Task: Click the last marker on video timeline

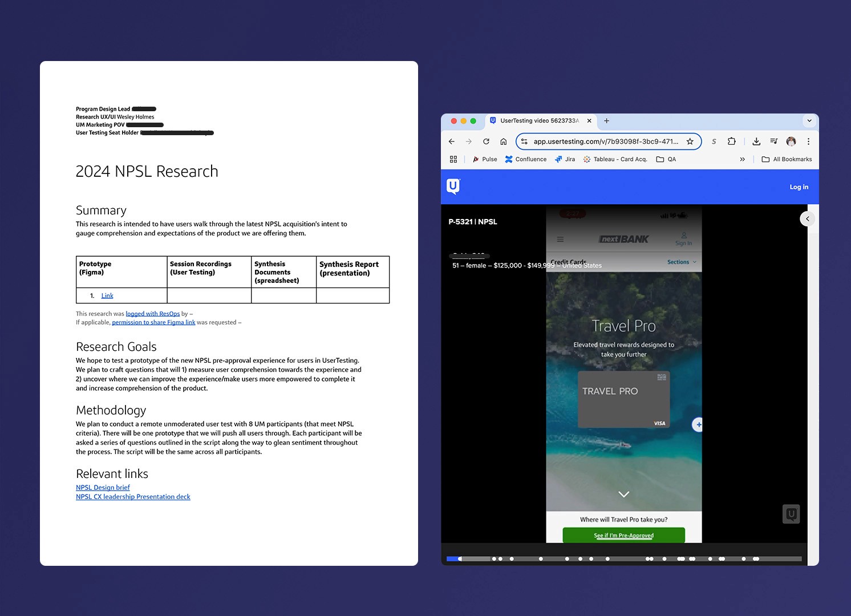Action: (756, 559)
